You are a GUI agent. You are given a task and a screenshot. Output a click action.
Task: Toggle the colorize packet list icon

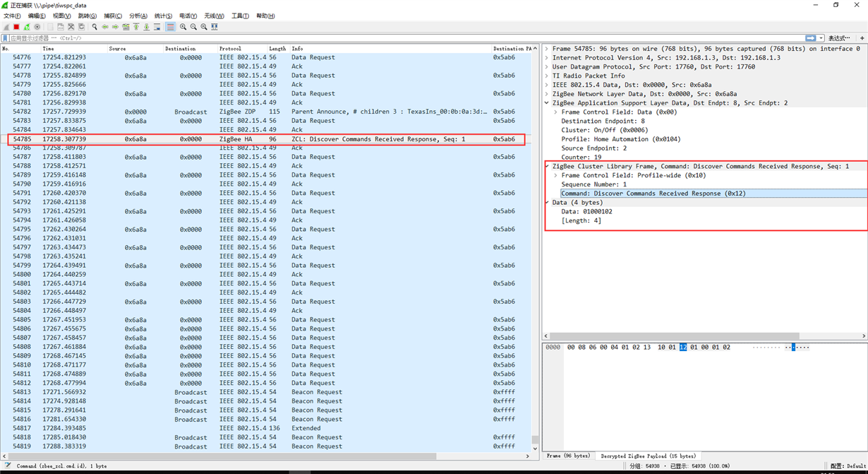170,27
